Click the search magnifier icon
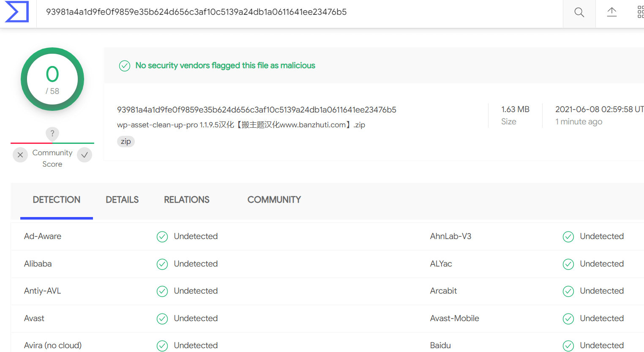This screenshot has width=644, height=352. coord(579,13)
